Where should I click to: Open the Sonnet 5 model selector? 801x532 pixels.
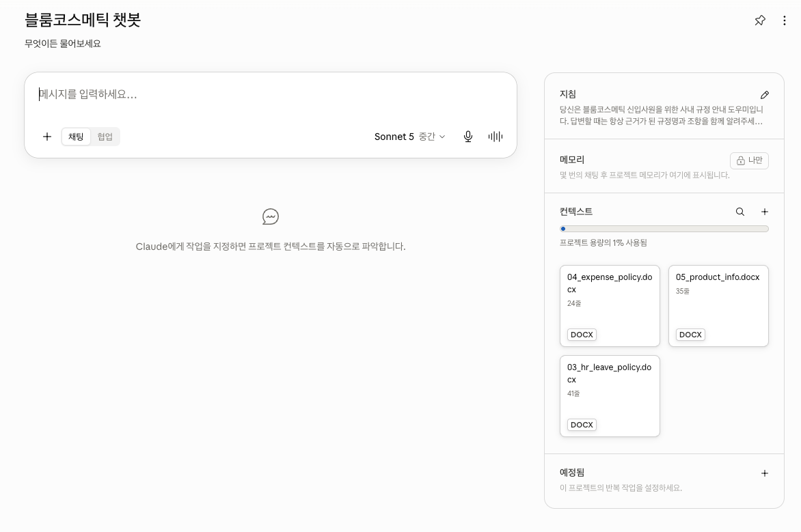tap(409, 137)
